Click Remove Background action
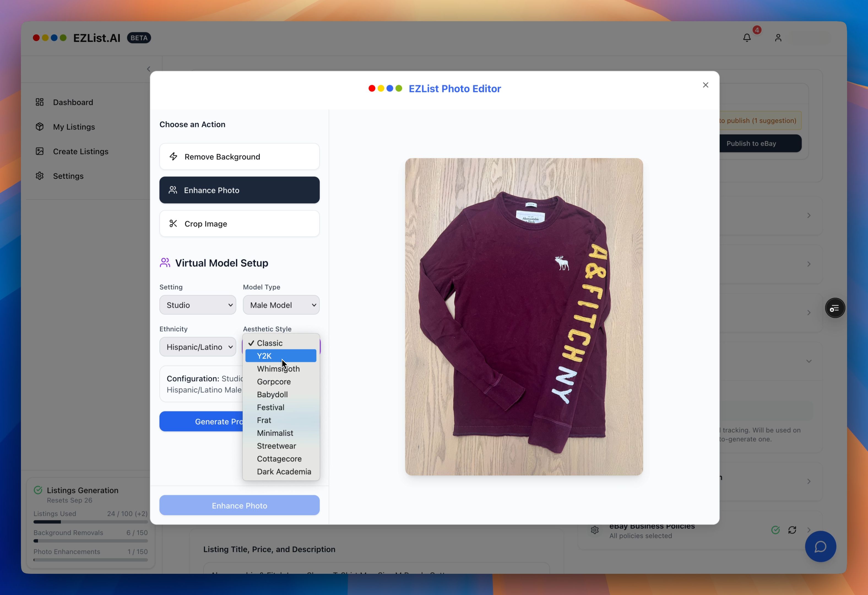This screenshot has width=868, height=595. tap(239, 156)
